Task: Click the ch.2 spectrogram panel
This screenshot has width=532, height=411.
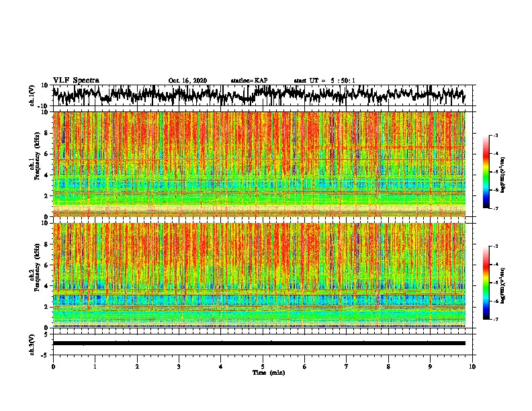Action: 259,275
